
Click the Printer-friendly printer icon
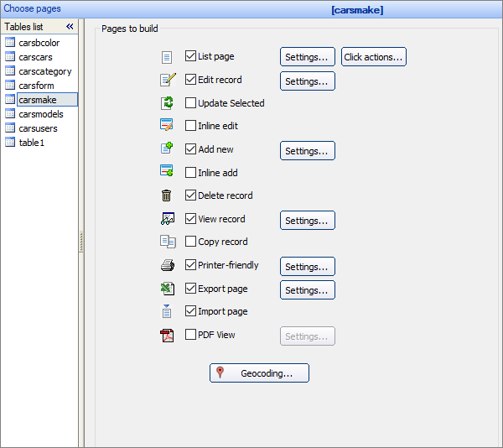168,265
